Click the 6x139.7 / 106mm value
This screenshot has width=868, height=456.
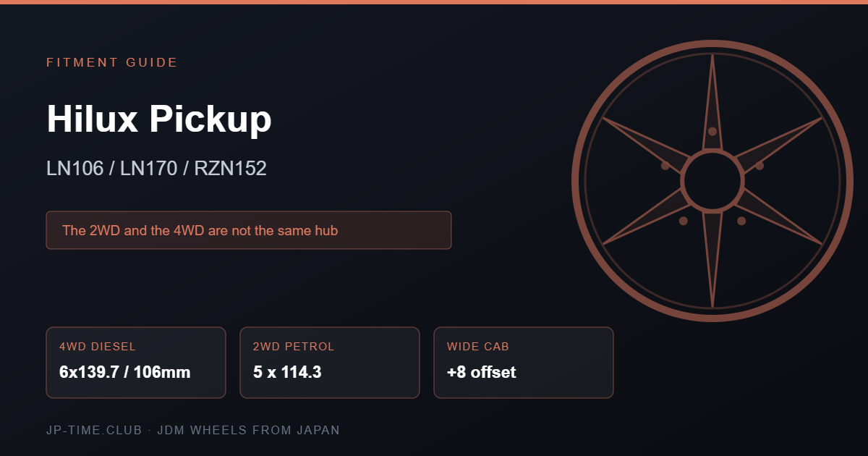coord(125,372)
